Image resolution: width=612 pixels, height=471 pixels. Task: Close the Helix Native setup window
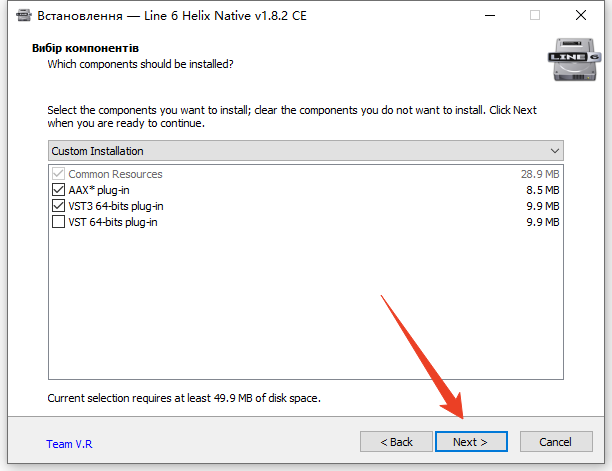[x=581, y=15]
